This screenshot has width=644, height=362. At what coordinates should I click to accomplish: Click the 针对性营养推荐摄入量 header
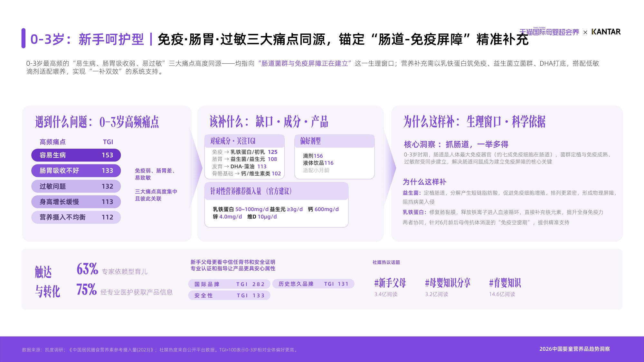pyautogui.click(x=276, y=191)
